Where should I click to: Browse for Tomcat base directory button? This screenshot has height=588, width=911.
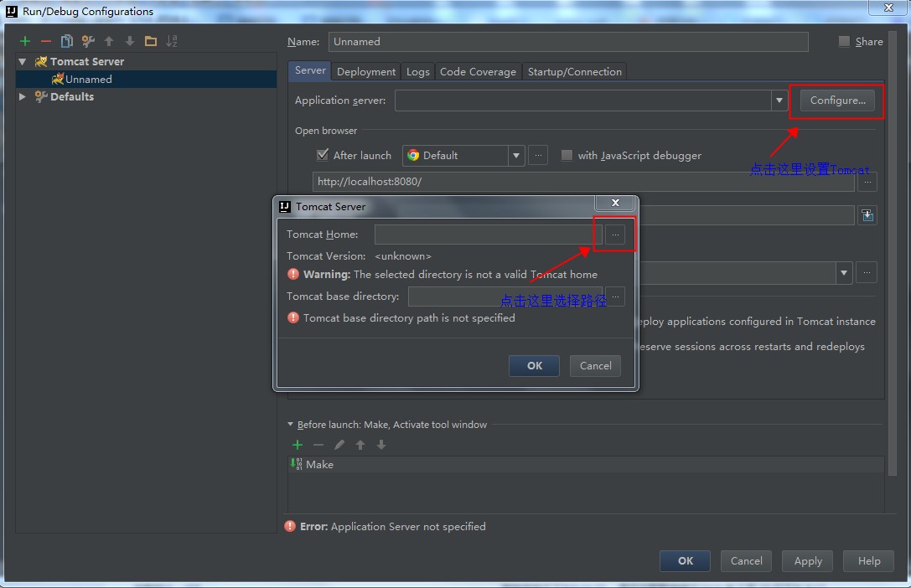click(x=614, y=296)
